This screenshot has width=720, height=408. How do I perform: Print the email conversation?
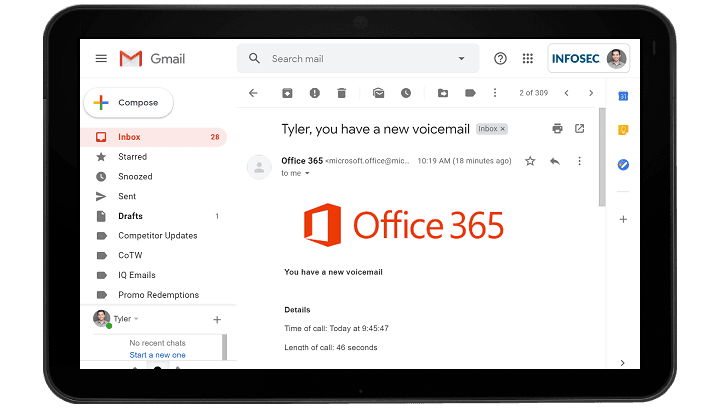tap(557, 129)
